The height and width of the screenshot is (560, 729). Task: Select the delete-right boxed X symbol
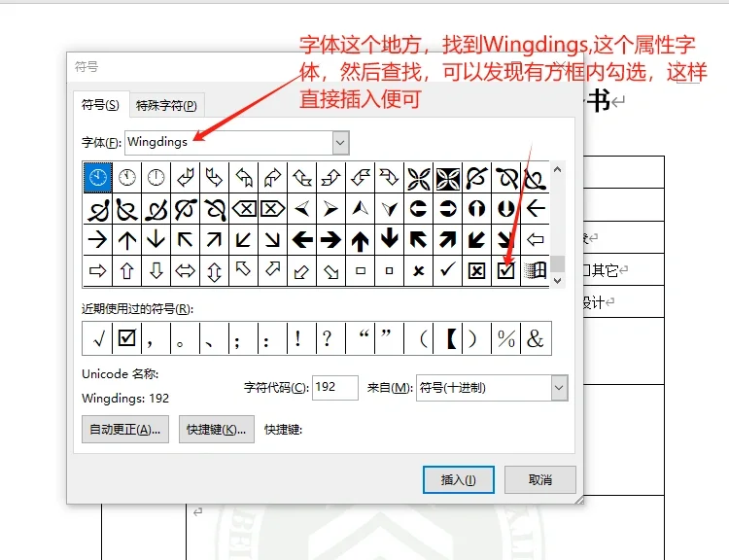[272, 208]
